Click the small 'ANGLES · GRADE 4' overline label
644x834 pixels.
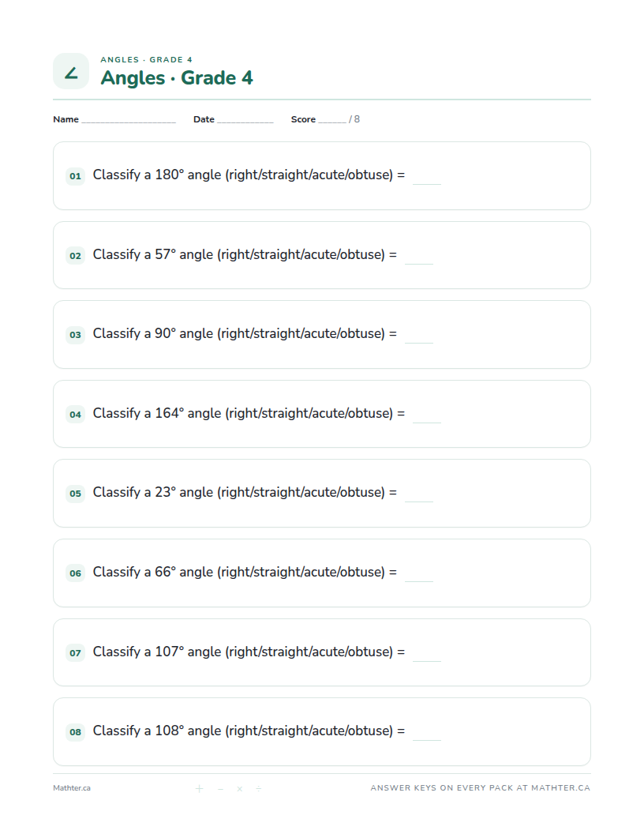[x=147, y=59]
